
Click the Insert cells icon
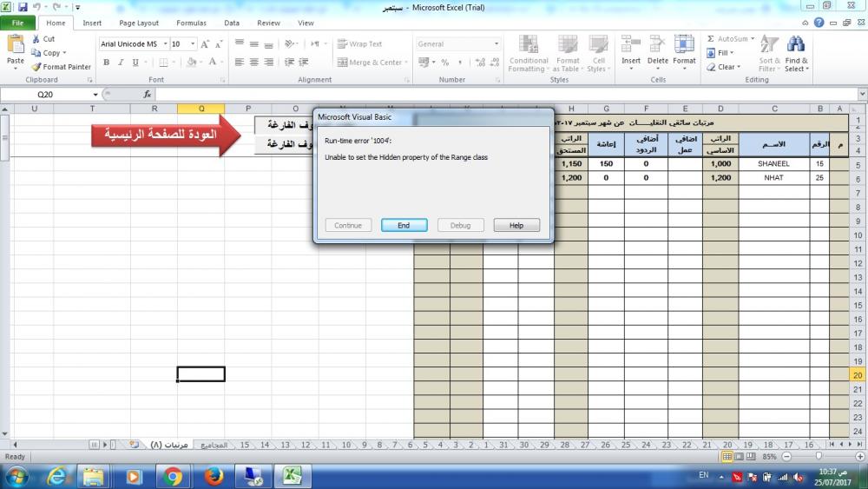[630, 43]
